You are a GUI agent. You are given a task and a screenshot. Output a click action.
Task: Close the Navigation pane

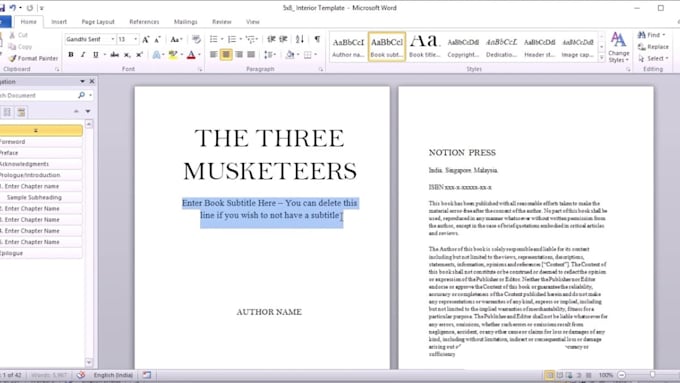tap(92, 81)
